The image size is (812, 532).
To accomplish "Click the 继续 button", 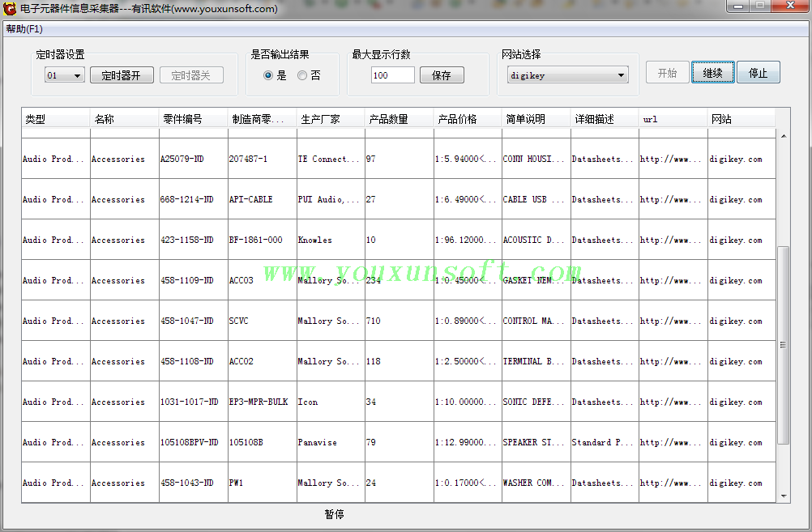I will [x=712, y=73].
